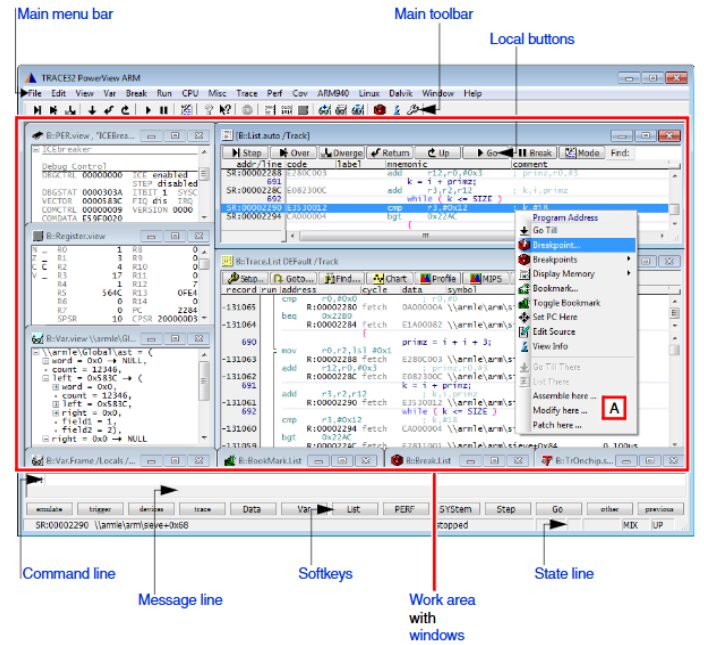Click the B::Var.Frame window glasses icon
This screenshot has width=704, height=645.
coord(38,461)
